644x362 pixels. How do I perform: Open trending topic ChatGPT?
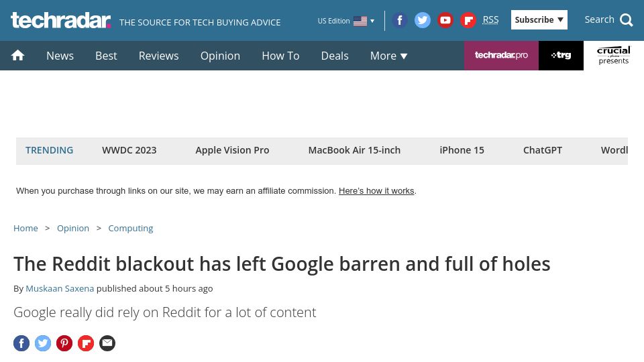(x=542, y=150)
